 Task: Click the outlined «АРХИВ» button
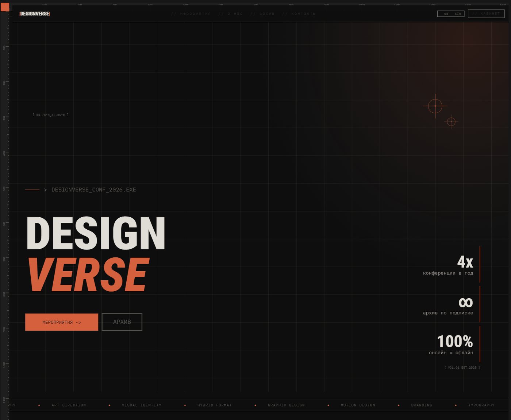(122, 322)
